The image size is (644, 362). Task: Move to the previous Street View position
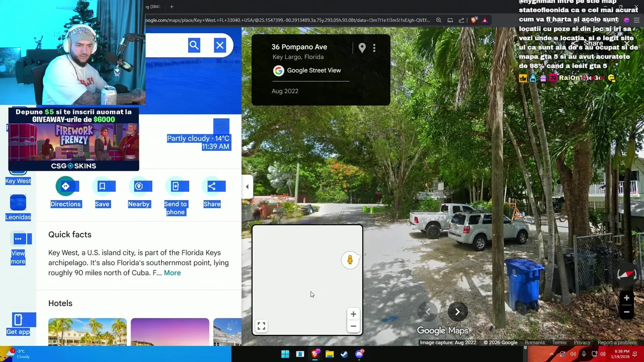pos(428,312)
